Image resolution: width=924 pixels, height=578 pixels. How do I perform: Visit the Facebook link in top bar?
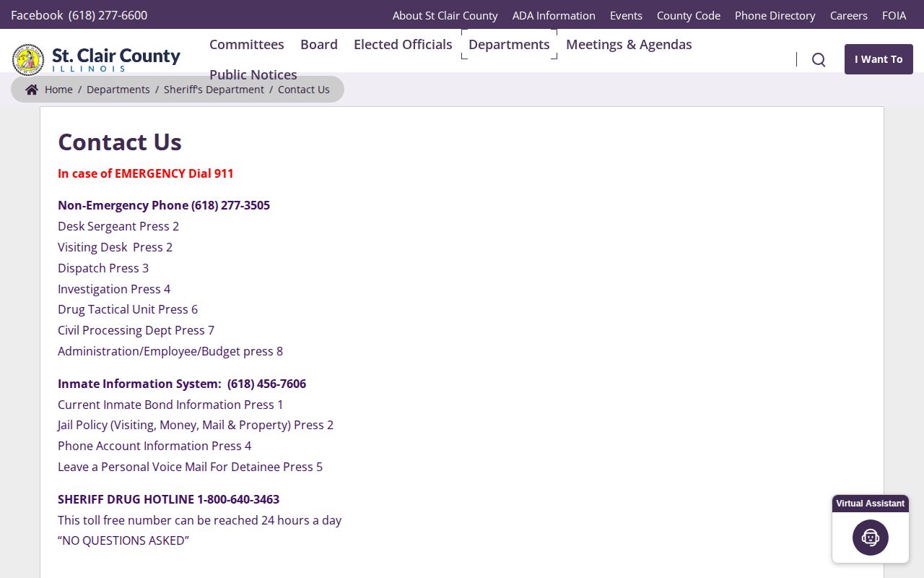coord(37,15)
